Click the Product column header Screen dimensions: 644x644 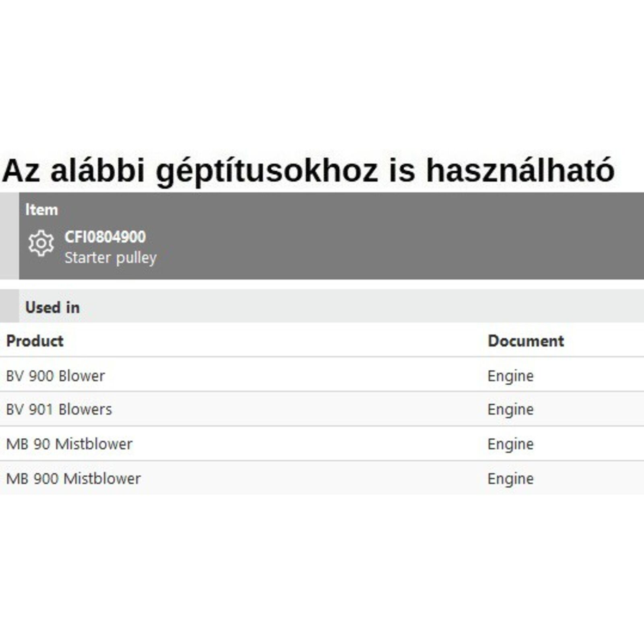(x=35, y=341)
